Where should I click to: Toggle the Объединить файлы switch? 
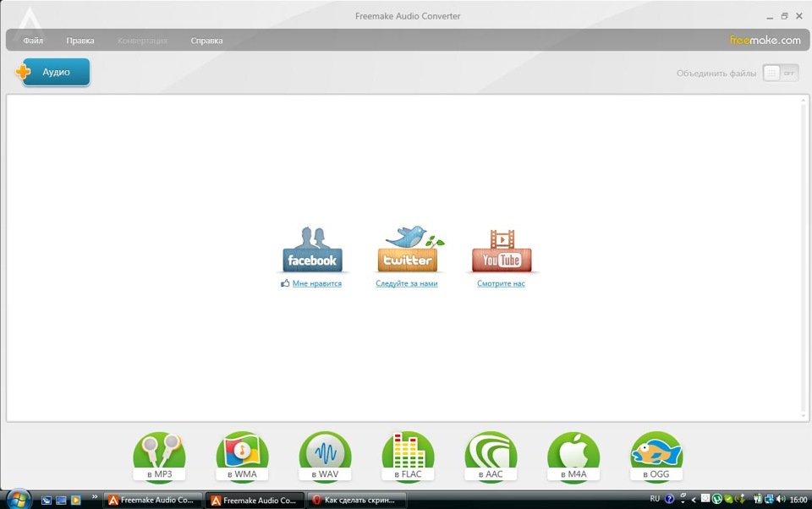[781, 73]
